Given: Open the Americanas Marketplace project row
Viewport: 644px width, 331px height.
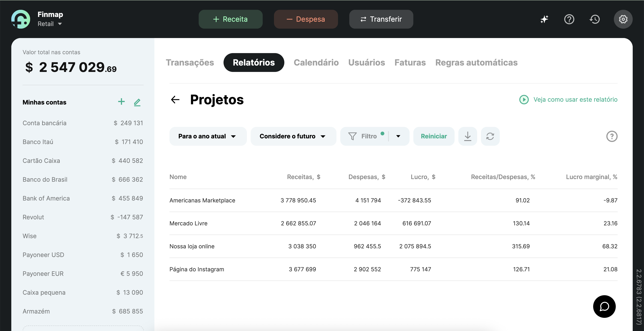Looking at the screenshot, I should click(394, 200).
